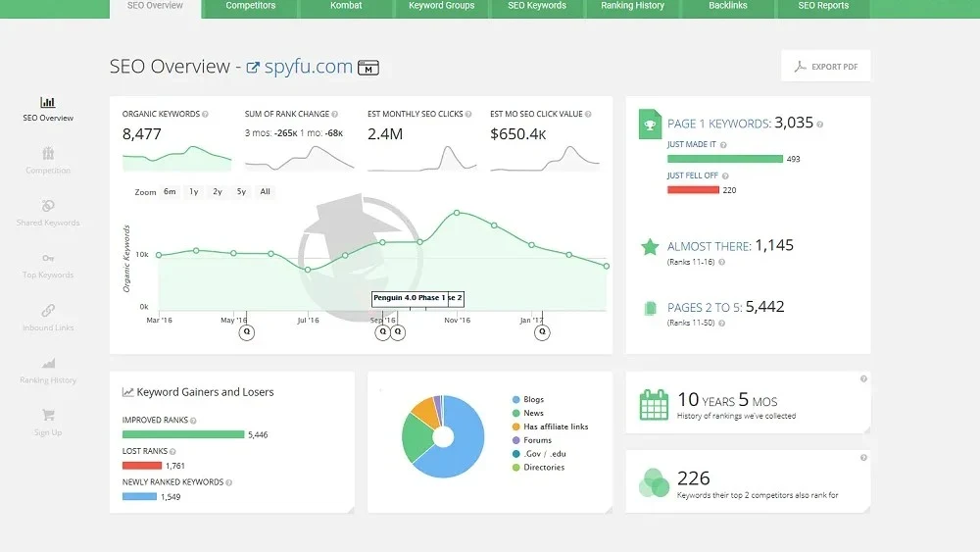Click the Directories legend entry
Viewport: 980px width, 552px height.
coord(538,468)
